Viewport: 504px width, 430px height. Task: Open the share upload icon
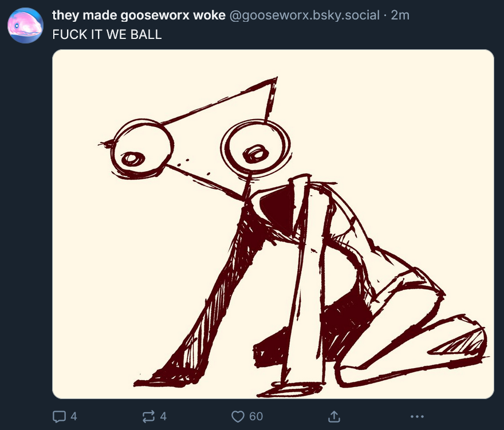[334, 416]
